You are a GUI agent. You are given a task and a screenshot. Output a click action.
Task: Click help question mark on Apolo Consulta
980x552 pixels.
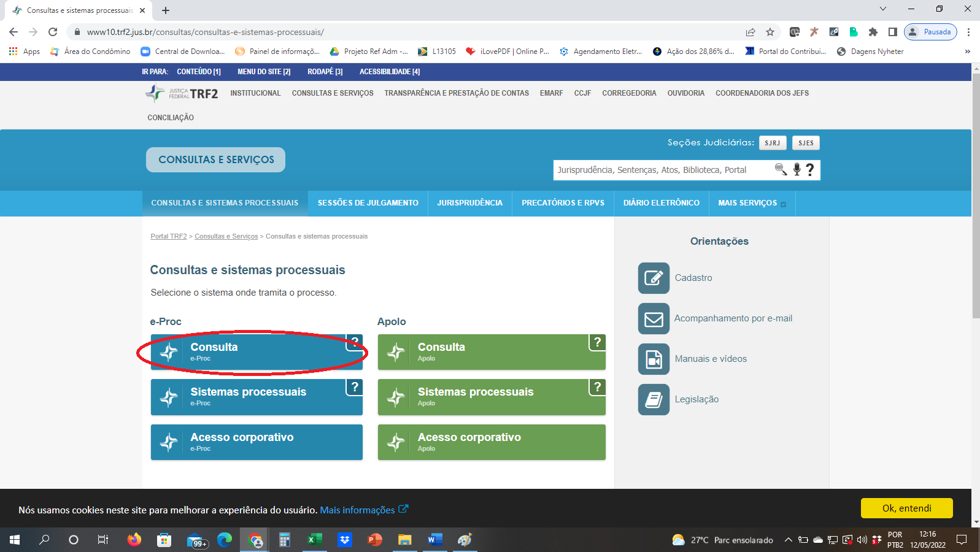597,342
